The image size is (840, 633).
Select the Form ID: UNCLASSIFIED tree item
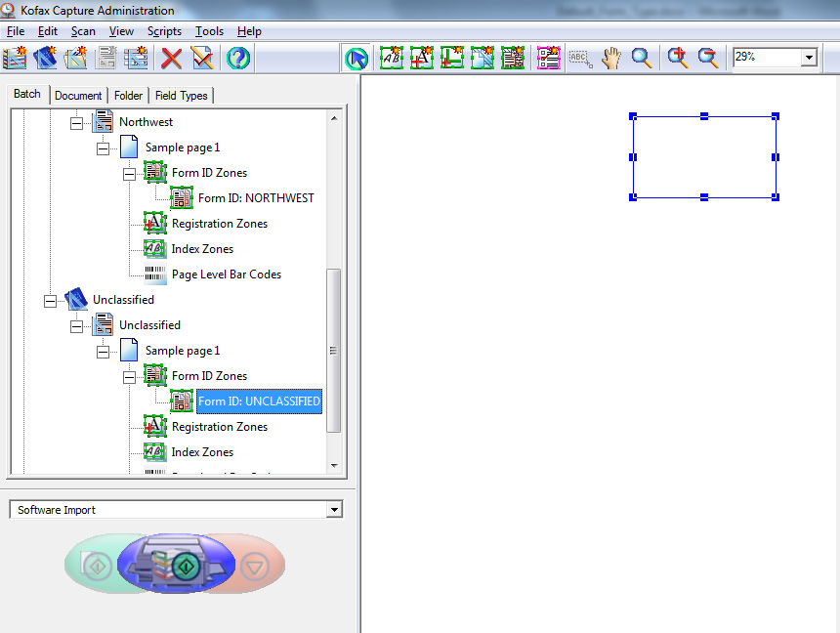click(x=259, y=401)
